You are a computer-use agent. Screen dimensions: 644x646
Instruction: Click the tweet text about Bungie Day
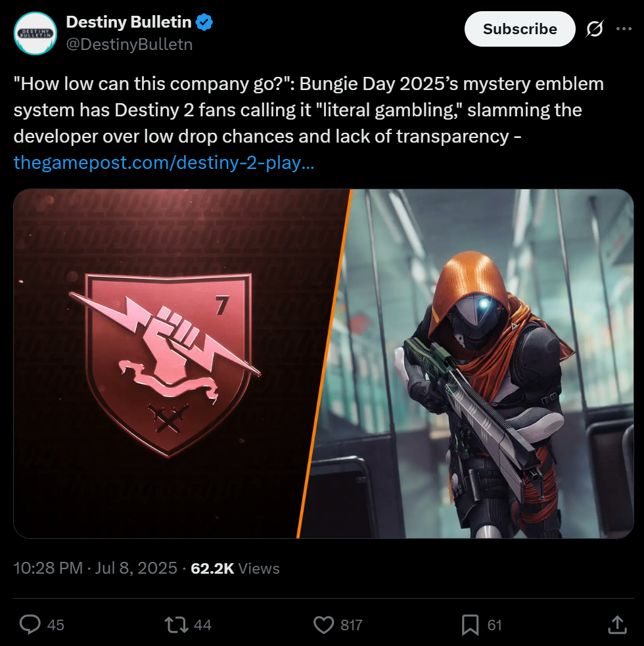tap(309, 110)
